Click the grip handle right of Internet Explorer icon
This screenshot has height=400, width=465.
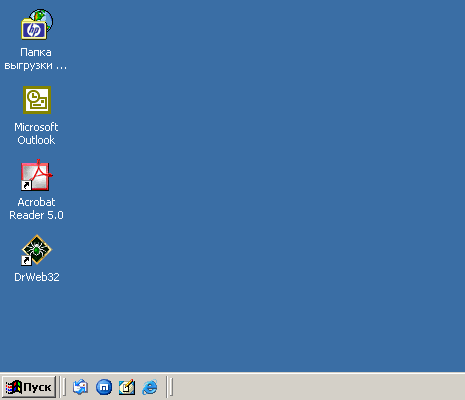point(171,387)
